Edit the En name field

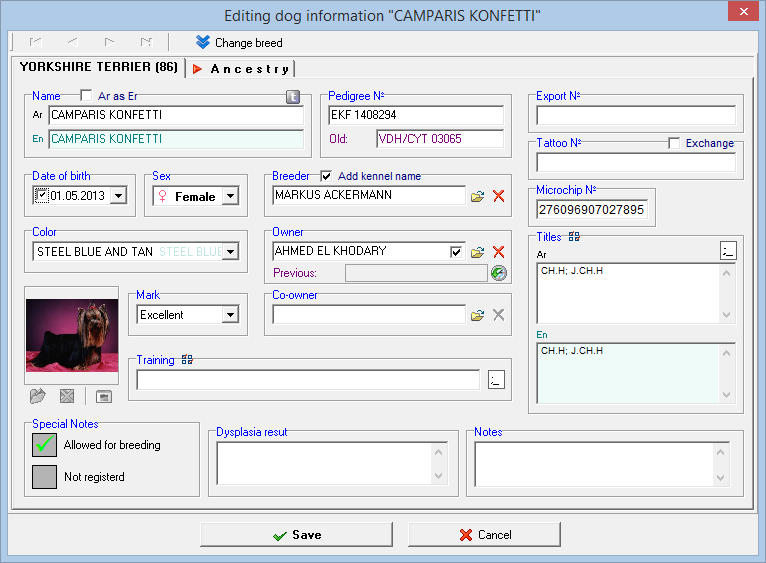[x=176, y=139]
